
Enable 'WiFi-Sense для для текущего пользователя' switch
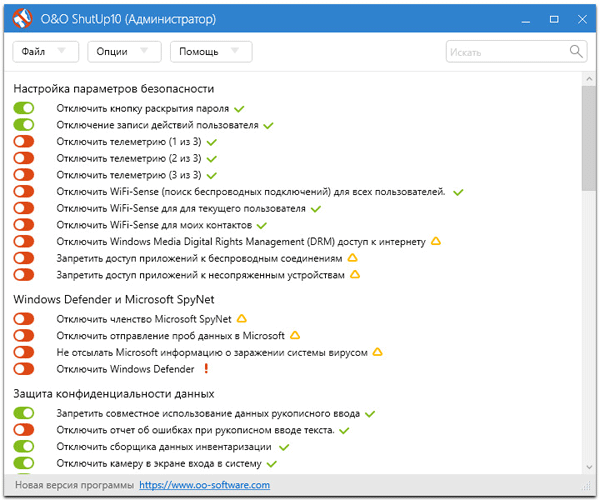[x=24, y=208]
